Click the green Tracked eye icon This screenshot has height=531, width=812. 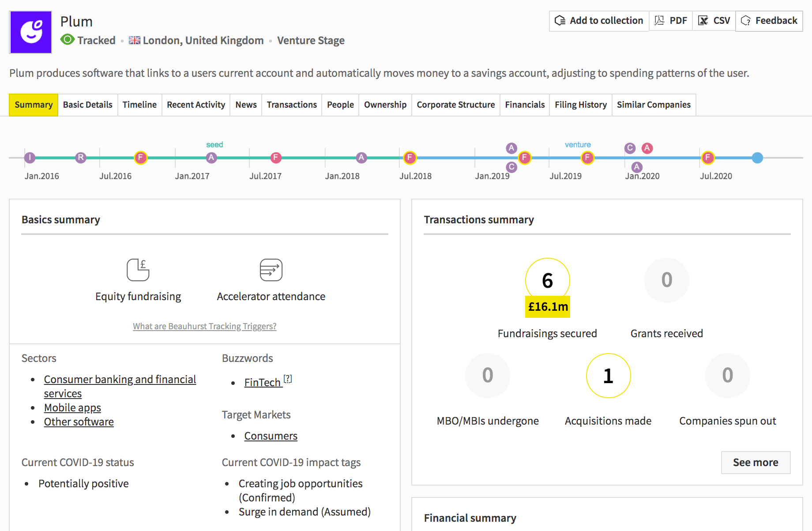click(x=68, y=40)
